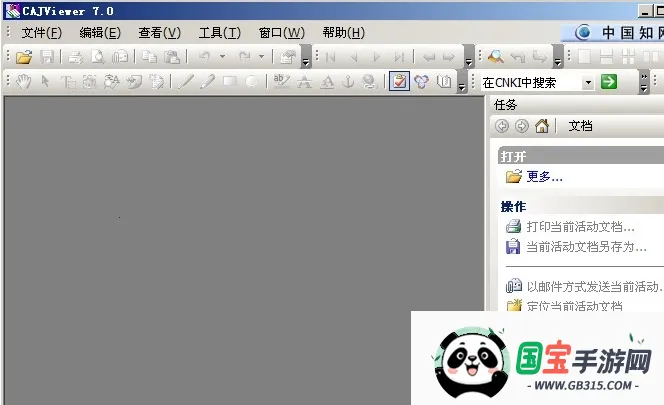Go to first page icon
The height and width of the screenshot is (405, 664).
coord(331,56)
